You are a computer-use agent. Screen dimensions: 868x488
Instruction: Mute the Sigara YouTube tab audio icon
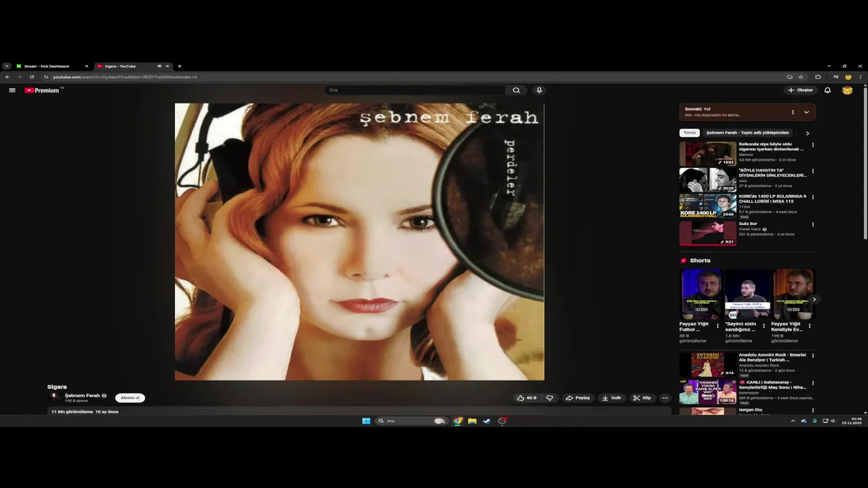(x=159, y=66)
